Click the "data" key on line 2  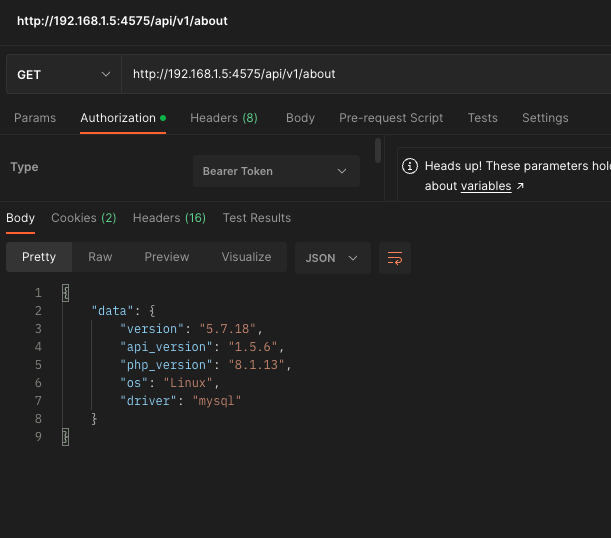[x=113, y=311]
